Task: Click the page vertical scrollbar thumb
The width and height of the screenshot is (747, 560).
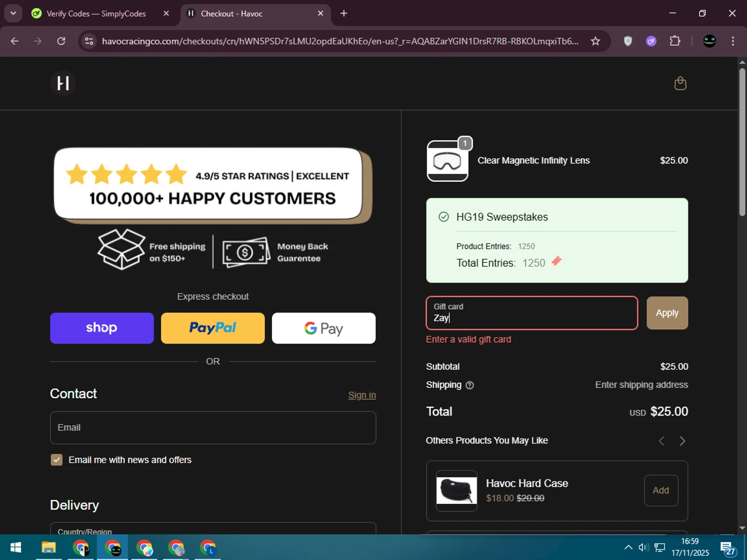Action: (x=742, y=142)
